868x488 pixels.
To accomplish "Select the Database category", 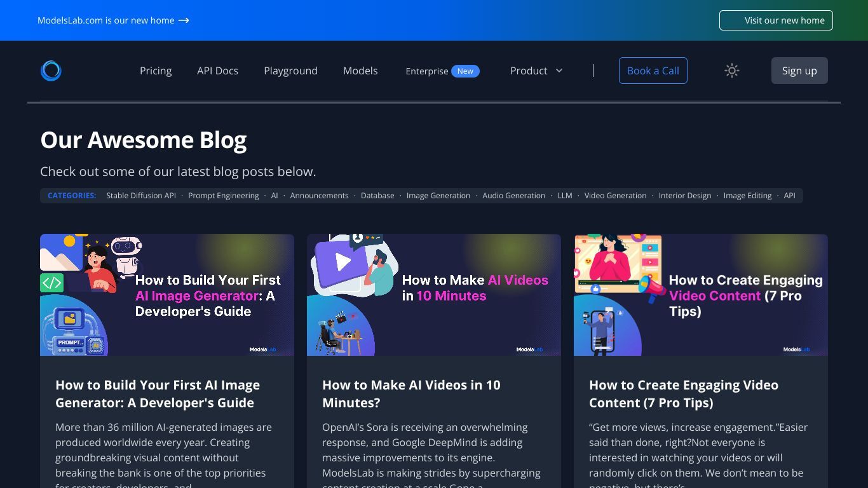I will (377, 196).
